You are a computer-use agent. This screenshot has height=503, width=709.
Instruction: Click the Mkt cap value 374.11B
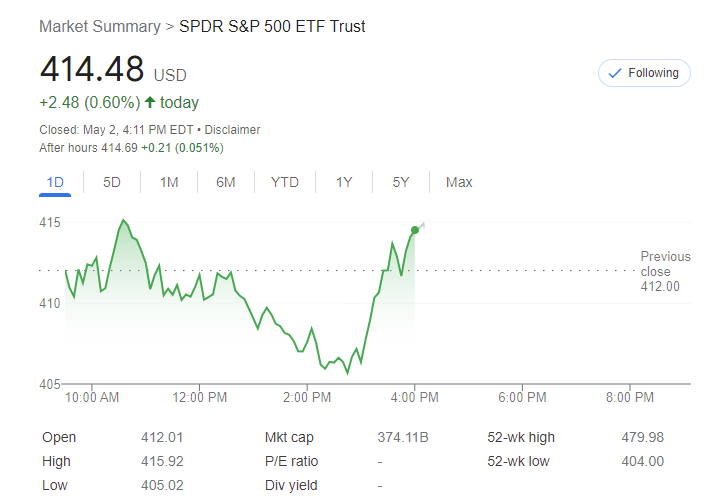(x=402, y=437)
